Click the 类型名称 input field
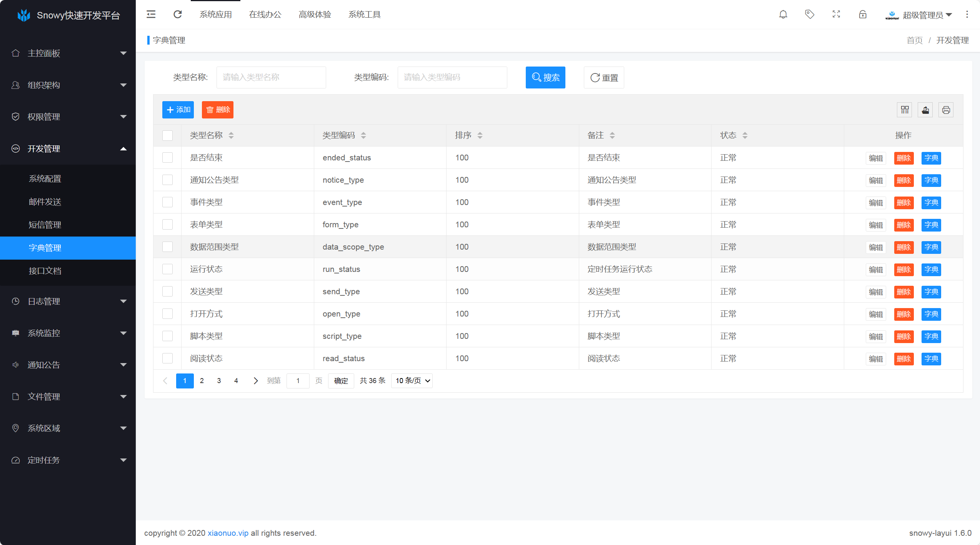Image resolution: width=980 pixels, height=545 pixels. tap(271, 77)
